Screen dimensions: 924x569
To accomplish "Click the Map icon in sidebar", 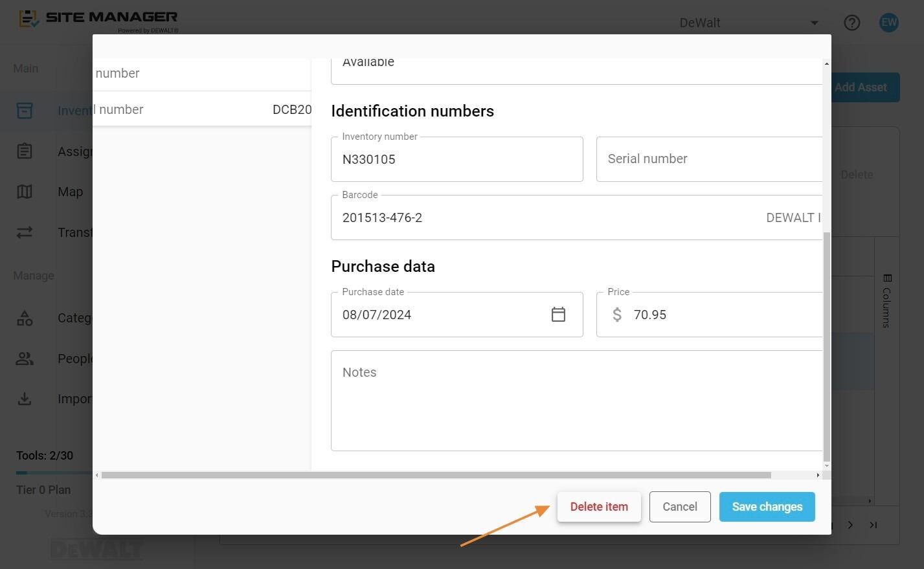I will pyautogui.click(x=25, y=192).
